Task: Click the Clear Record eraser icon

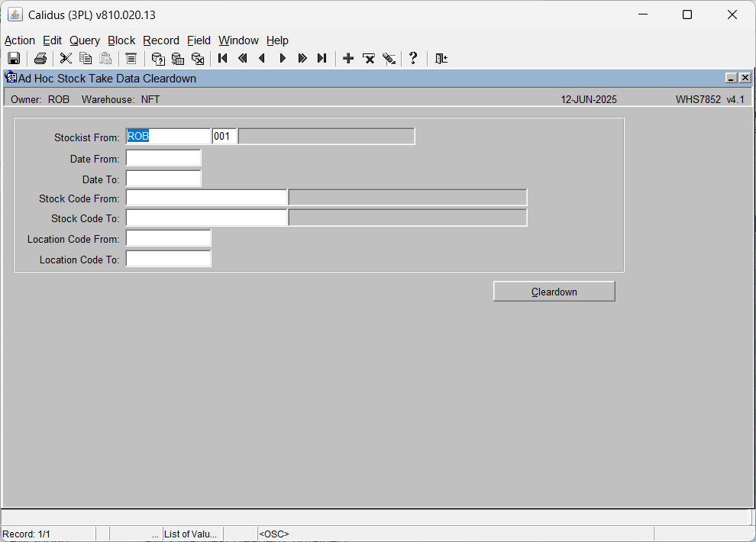Action: click(389, 58)
